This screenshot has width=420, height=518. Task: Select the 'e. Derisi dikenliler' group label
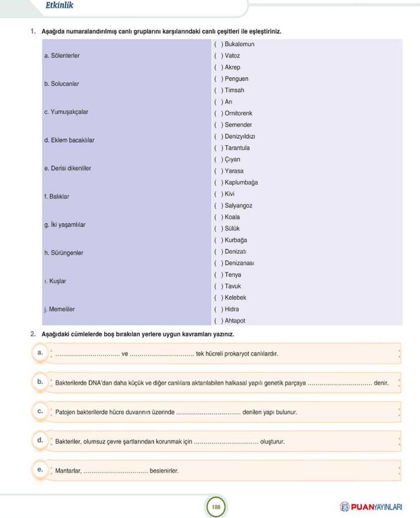point(67,169)
